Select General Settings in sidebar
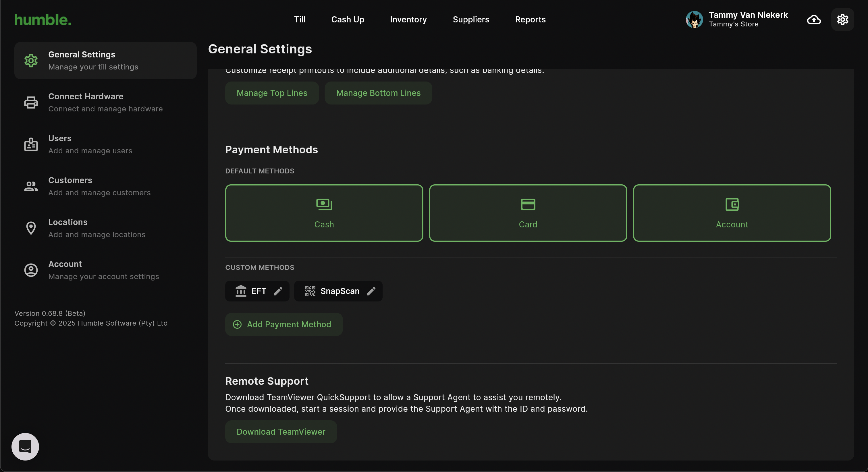868x472 pixels. pyautogui.click(x=105, y=61)
